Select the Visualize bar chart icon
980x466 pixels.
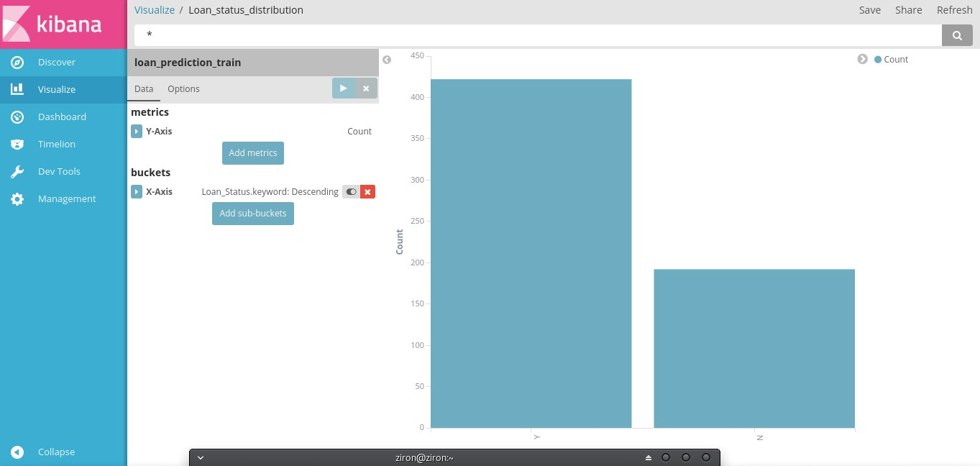pos(17,90)
